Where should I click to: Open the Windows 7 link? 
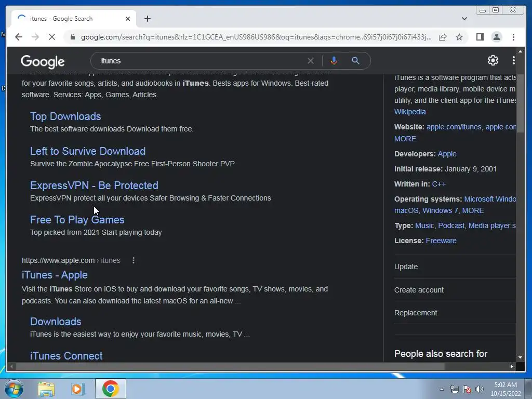pyautogui.click(x=440, y=210)
